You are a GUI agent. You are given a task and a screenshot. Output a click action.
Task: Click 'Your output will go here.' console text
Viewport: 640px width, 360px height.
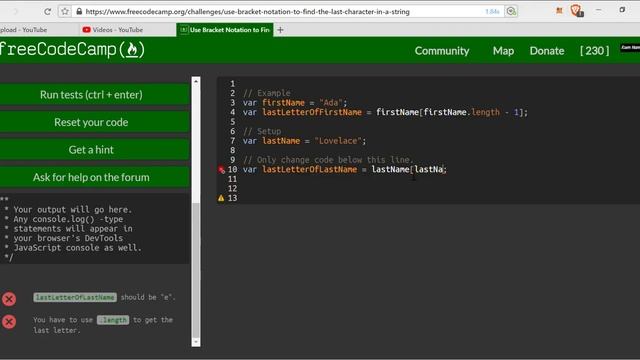click(72, 210)
